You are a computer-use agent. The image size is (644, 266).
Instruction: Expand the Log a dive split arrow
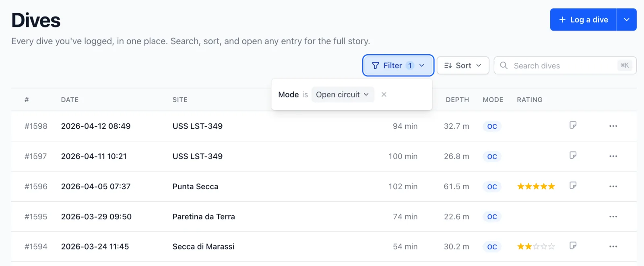[626, 20]
